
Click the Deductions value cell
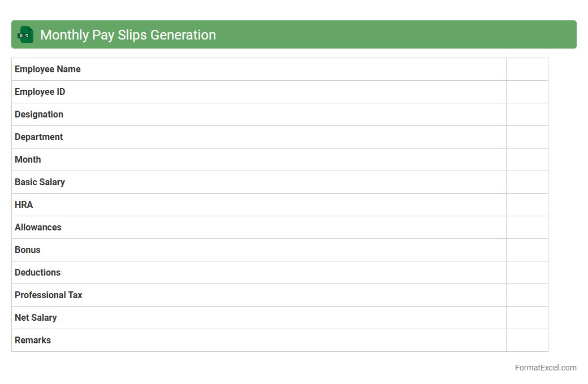pyautogui.click(x=527, y=273)
